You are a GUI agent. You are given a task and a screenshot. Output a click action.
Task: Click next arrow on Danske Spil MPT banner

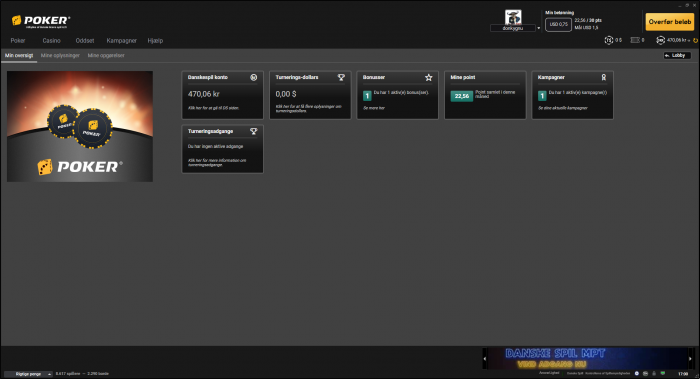(690, 358)
